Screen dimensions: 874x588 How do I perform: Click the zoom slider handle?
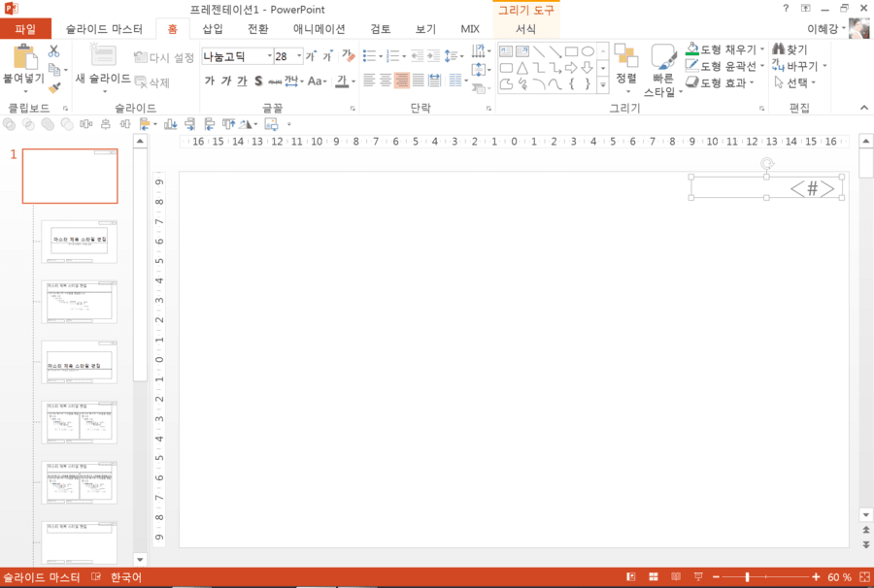pyautogui.click(x=747, y=577)
